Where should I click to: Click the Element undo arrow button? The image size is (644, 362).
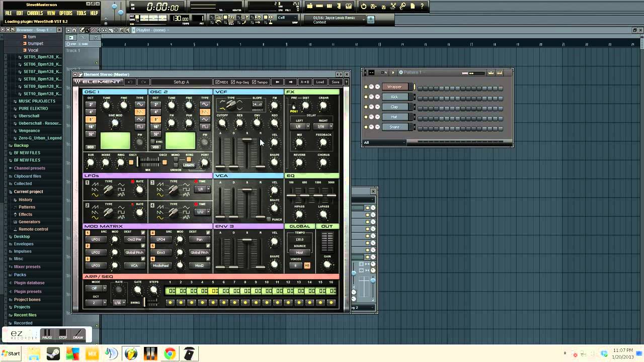(130, 82)
